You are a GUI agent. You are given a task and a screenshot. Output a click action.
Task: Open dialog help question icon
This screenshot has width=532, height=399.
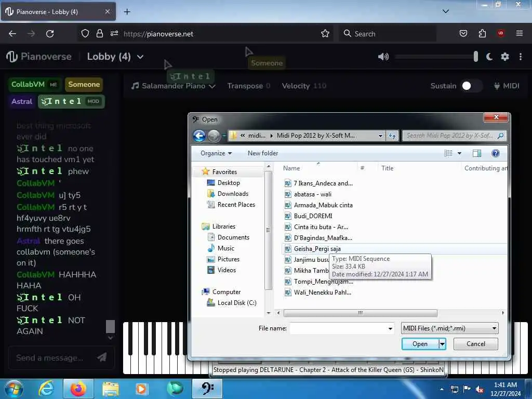495,153
